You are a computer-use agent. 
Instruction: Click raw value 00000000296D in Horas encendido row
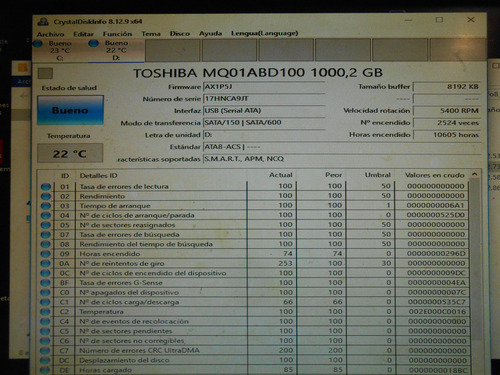pyautogui.click(x=436, y=254)
